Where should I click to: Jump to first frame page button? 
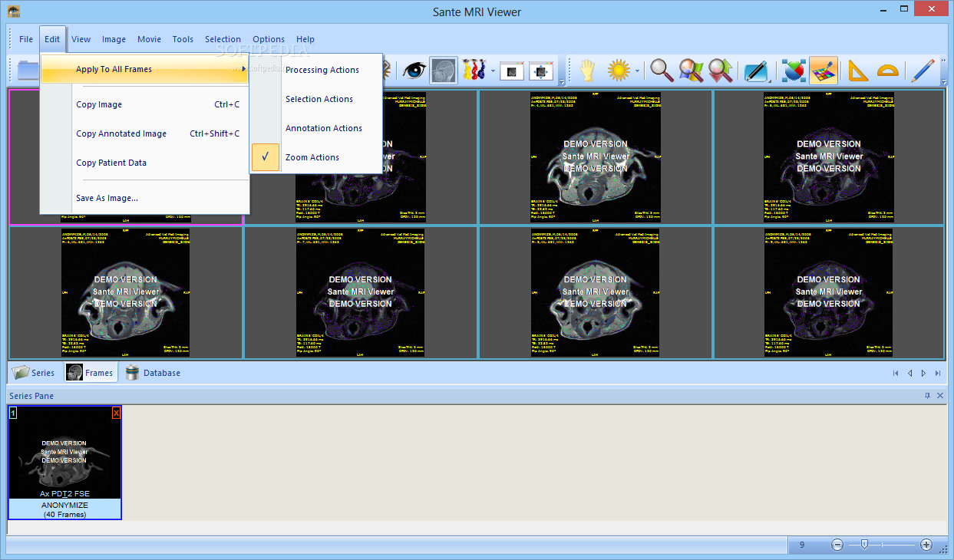(895, 374)
